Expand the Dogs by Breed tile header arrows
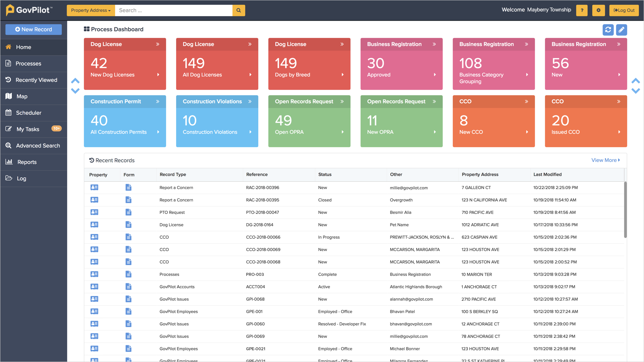 click(342, 44)
